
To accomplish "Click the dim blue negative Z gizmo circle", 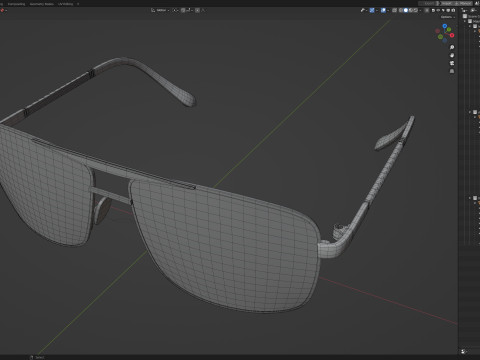I will pos(445,40).
